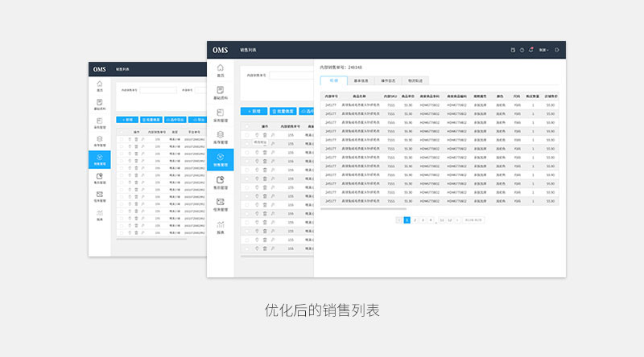Open 基础资料 in the back window sidebar
Screen dimensions: 644x357
tap(99, 105)
